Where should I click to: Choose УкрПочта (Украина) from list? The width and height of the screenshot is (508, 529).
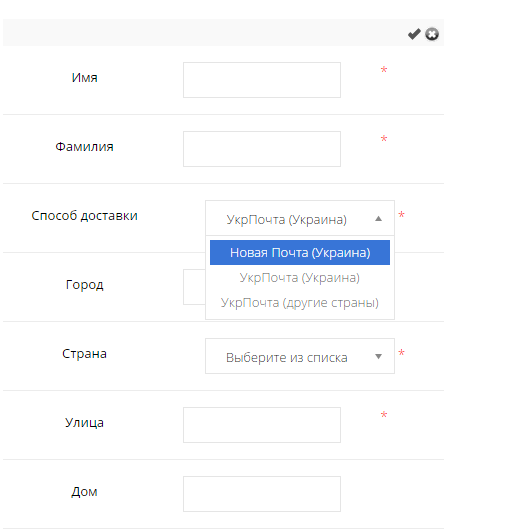coord(300,278)
